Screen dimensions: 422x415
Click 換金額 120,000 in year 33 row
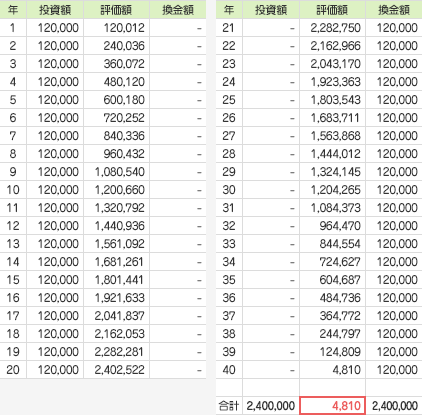tap(394, 244)
